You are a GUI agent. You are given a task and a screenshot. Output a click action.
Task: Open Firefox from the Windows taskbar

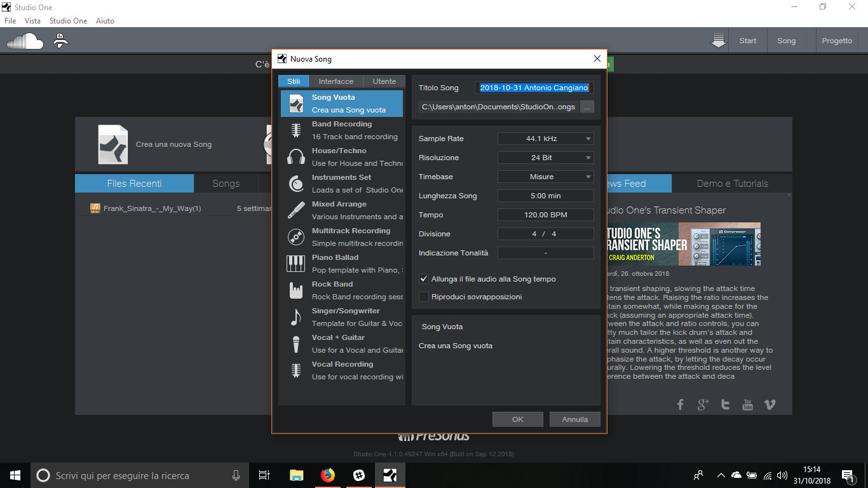coord(327,475)
